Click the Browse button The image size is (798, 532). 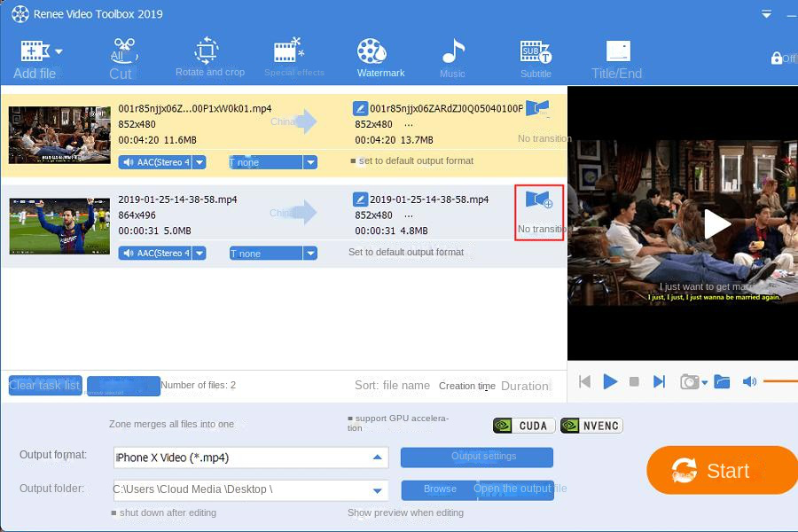(440, 489)
